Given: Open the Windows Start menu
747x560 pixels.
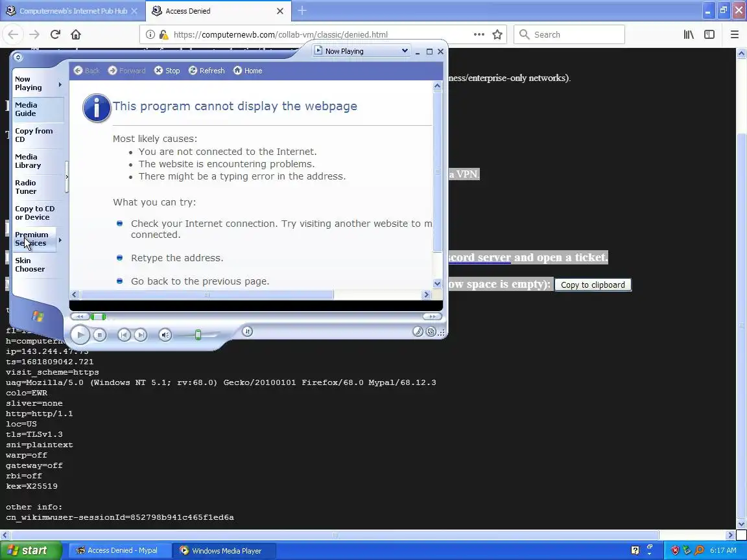Looking at the screenshot, I should [x=30, y=550].
